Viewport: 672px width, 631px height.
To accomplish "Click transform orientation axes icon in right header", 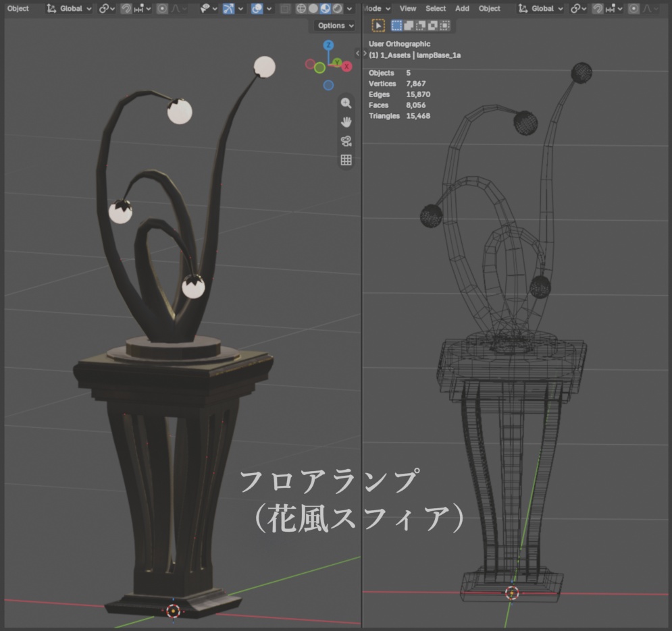I will click(523, 9).
